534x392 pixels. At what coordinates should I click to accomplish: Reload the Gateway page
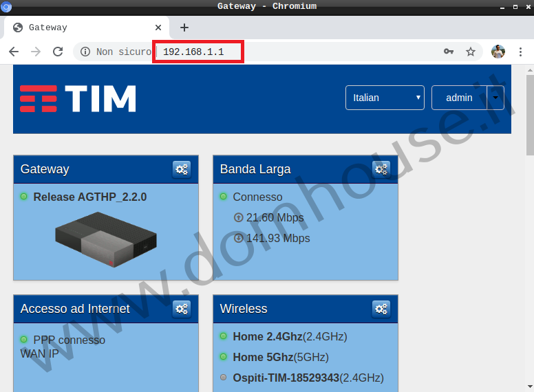pos(58,52)
